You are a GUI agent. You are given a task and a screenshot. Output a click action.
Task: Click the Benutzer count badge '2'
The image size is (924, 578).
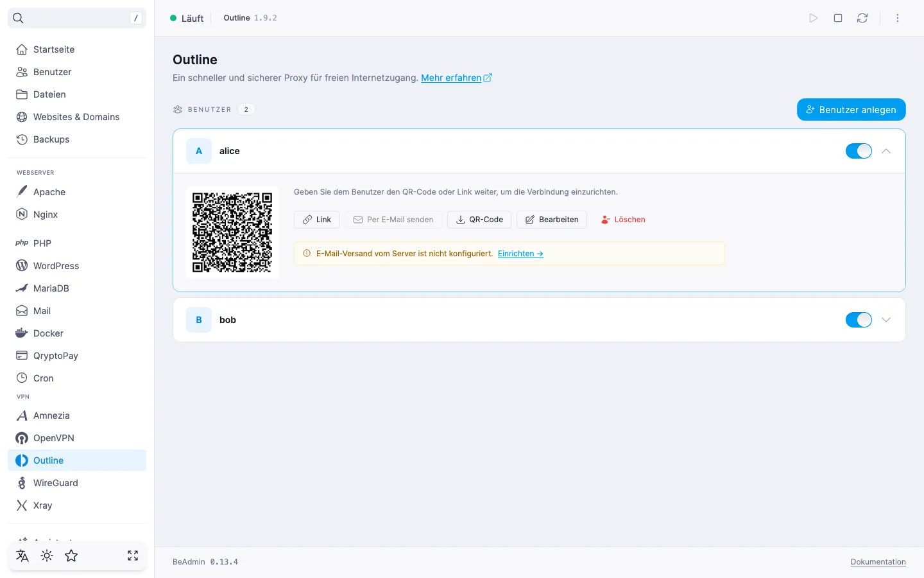(x=246, y=109)
